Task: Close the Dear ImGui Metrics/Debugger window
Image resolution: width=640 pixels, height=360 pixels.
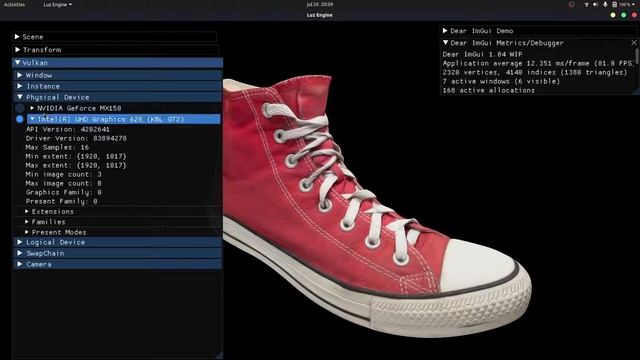Action: click(633, 42)
